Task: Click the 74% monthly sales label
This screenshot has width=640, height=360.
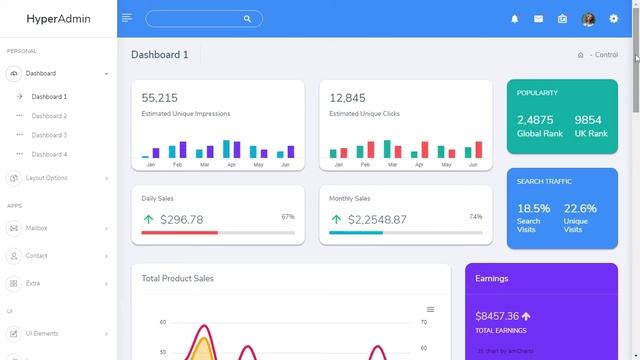Action: pos(476,217)
